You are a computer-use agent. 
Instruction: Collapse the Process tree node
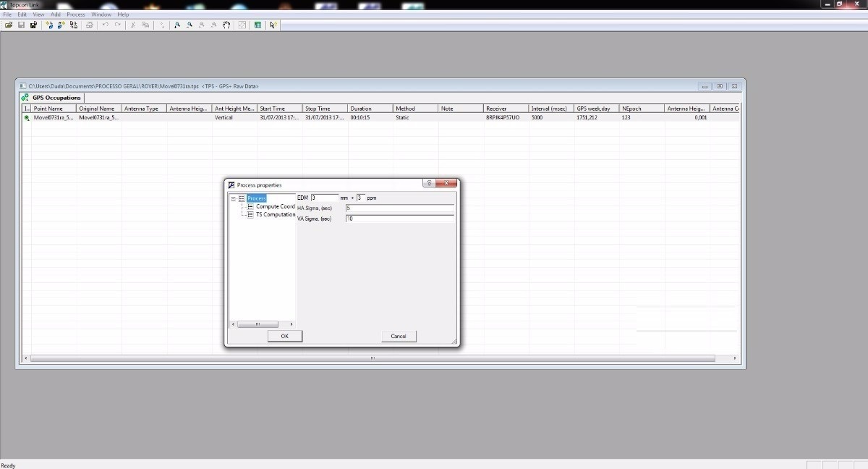[x=233, y=198]
